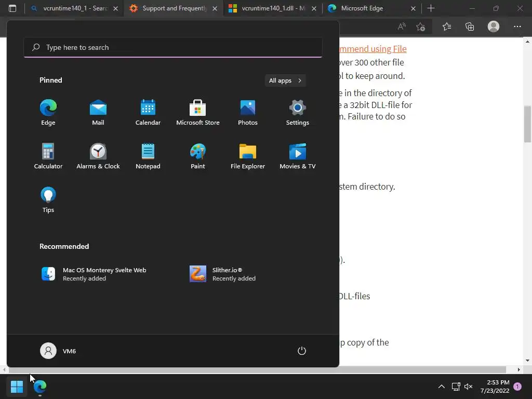Switch to the Microsoft Edge tab
This screenshot has width=532, height=399.
click(371, 8)
